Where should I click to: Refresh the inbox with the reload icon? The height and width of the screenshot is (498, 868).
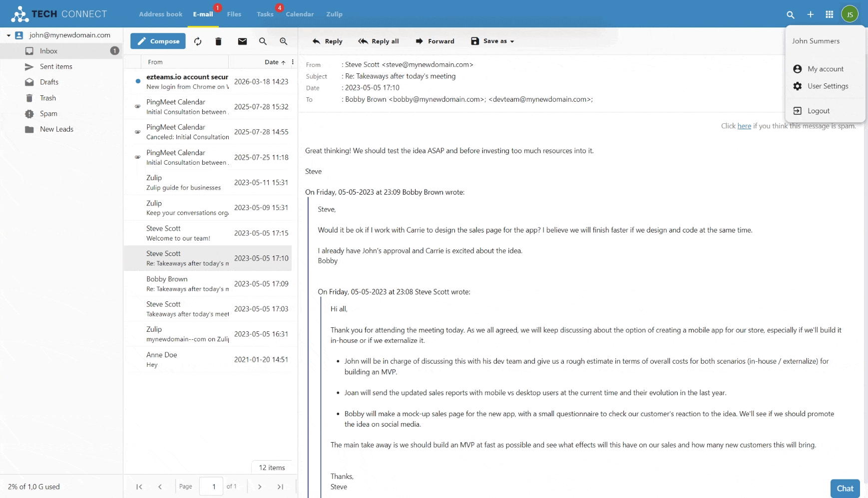pyautogui.click(x=197, y=41)
